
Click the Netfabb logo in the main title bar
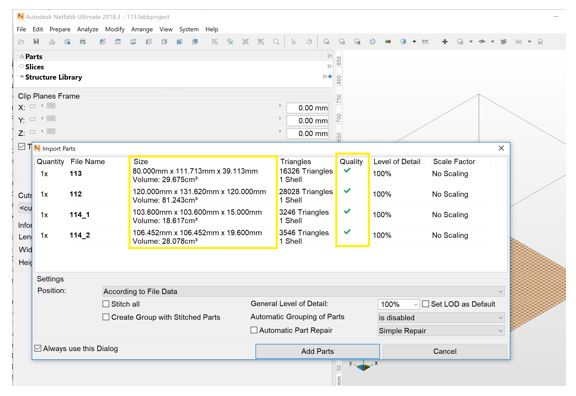[21, 17]
